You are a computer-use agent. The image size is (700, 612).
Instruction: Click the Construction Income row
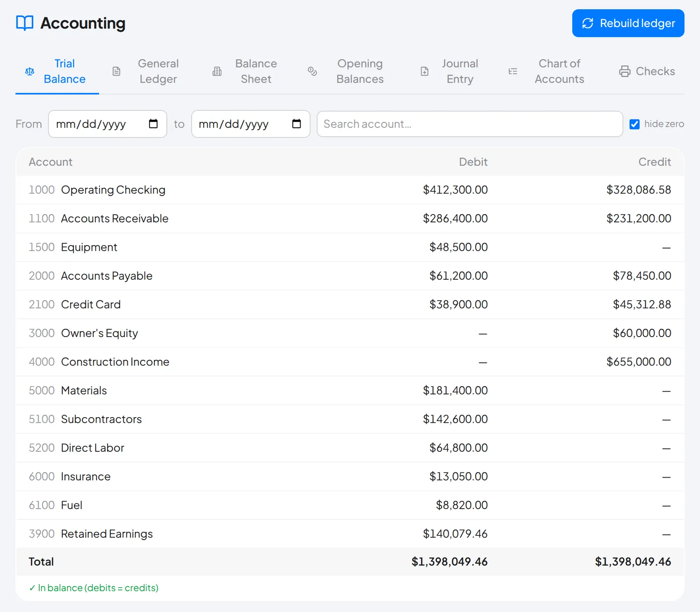tap(350, 362)
